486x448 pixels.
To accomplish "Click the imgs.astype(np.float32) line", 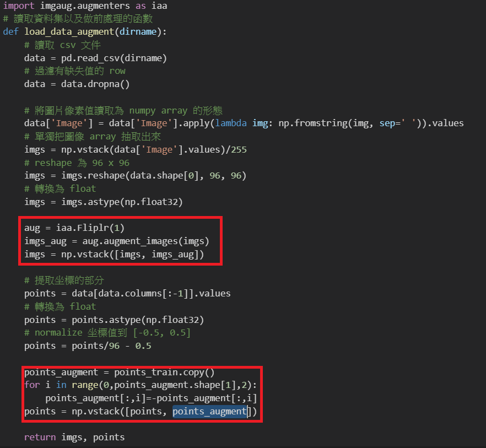I will point(104,202).
